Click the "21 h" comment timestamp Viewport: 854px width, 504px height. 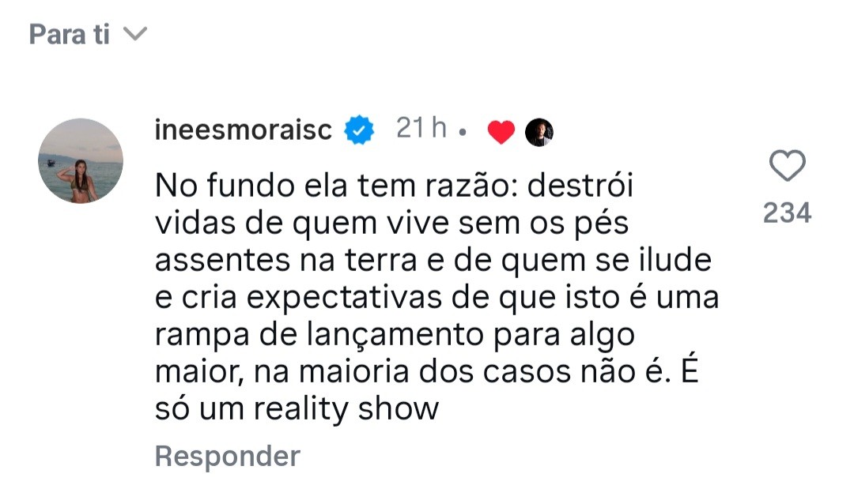pyautogui.click(x=421, y=130)
